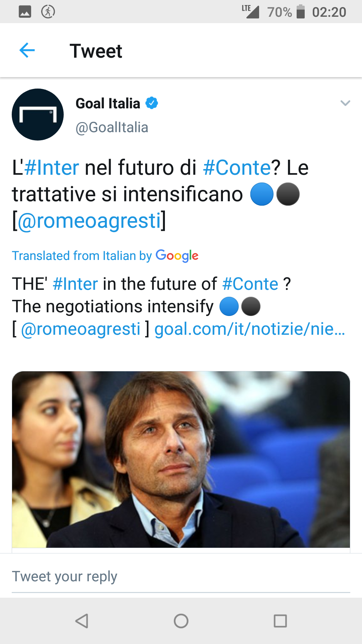Tap the battery icon in status bar
362x644 pixels.
click(301, 12)
